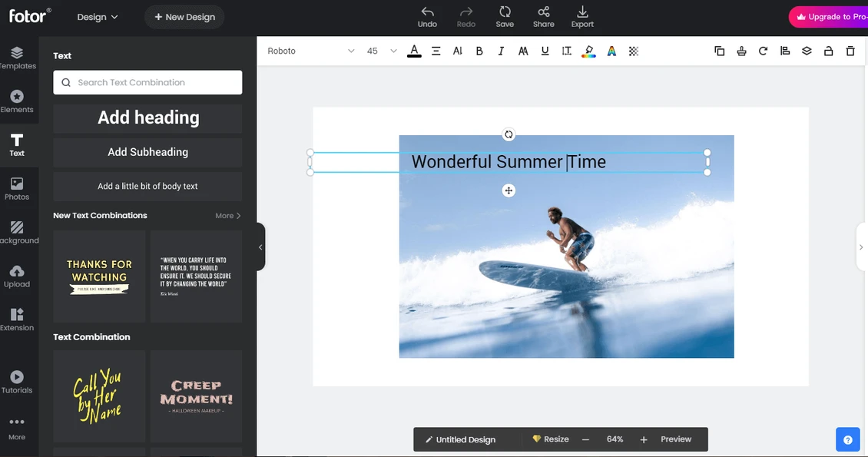The height and width of the screenshot is (457, 868).
Task: Open the Elements sidebar tab
Action: click(x=17, y=101)
